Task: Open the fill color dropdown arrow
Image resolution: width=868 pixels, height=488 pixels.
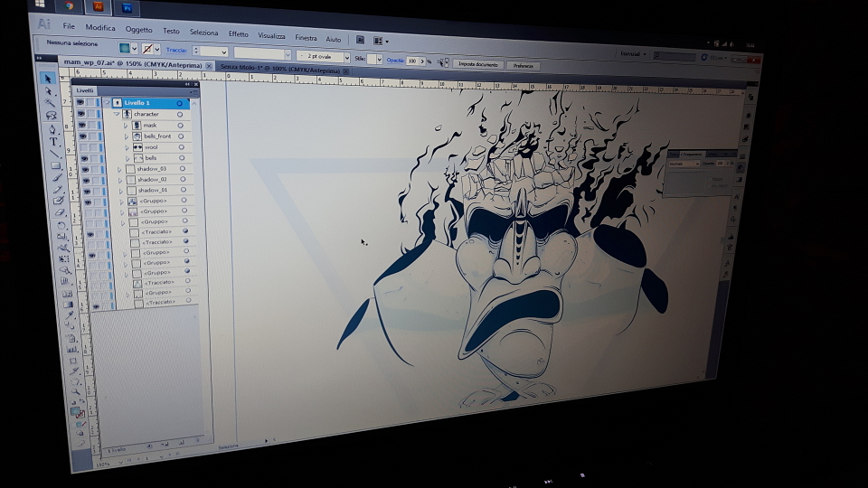Action: tap(134, 49)
